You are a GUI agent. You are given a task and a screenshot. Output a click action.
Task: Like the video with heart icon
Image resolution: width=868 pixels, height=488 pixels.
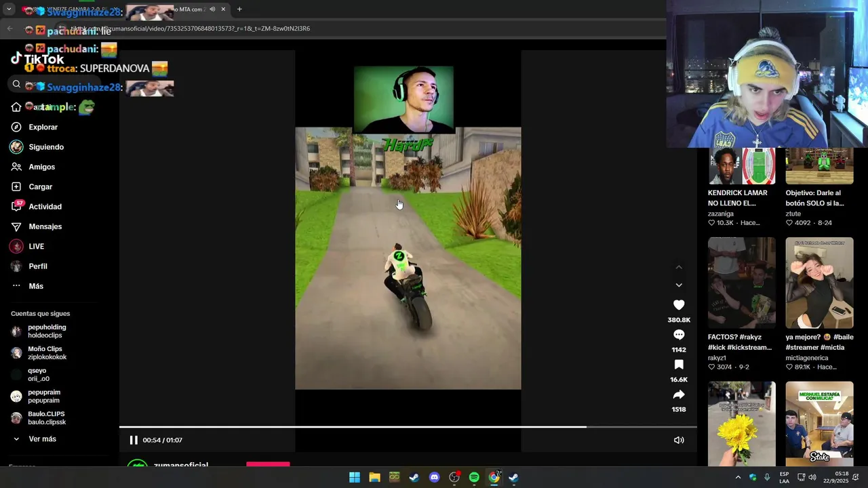679,305
